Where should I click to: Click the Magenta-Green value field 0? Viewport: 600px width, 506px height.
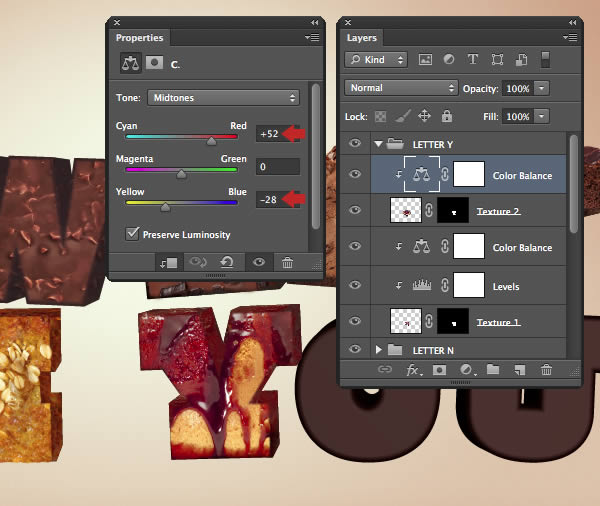pos(277,167)
